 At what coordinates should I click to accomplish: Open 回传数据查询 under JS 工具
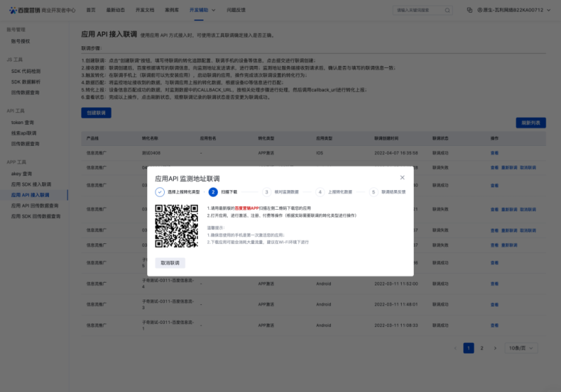[x=25, y=93]
